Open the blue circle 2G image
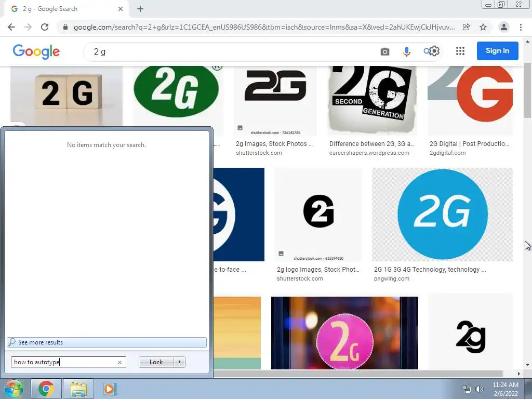 tap(443, 215)
